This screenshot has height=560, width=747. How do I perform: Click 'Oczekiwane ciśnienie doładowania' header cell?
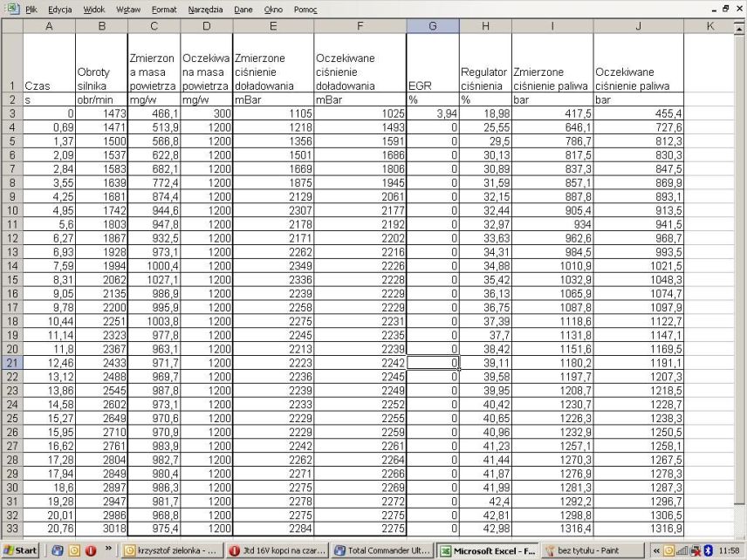coord(360,63)
